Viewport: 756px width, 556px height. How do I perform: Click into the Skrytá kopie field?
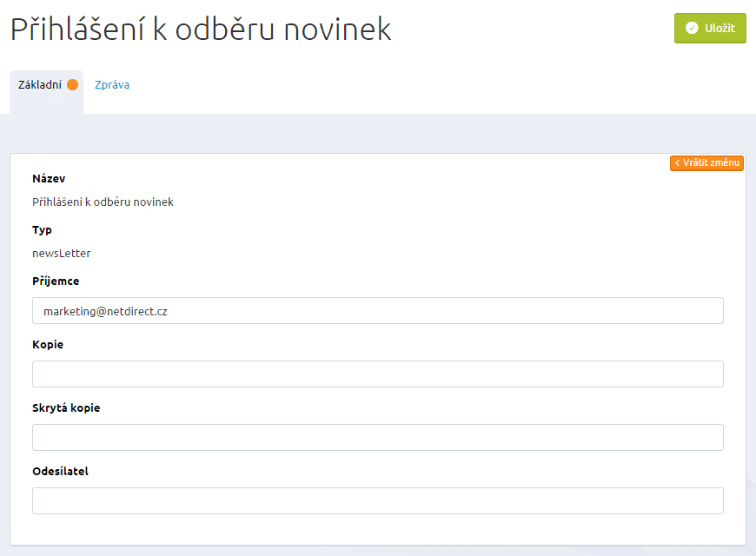pos(377,437)
